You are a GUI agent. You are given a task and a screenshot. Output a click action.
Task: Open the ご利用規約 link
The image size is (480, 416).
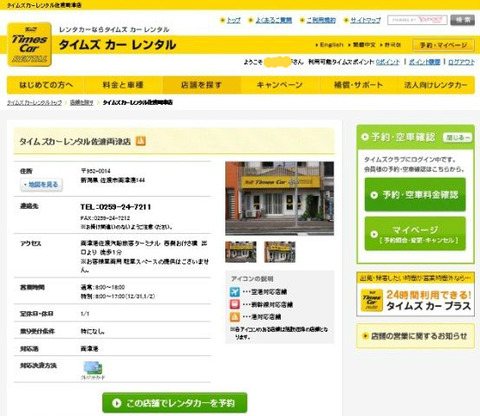(321, 20)
